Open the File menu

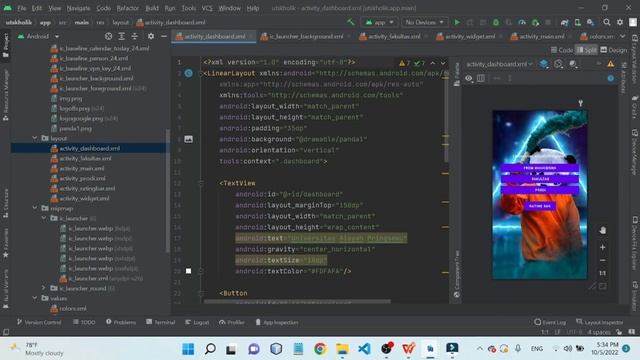(21, 8)
